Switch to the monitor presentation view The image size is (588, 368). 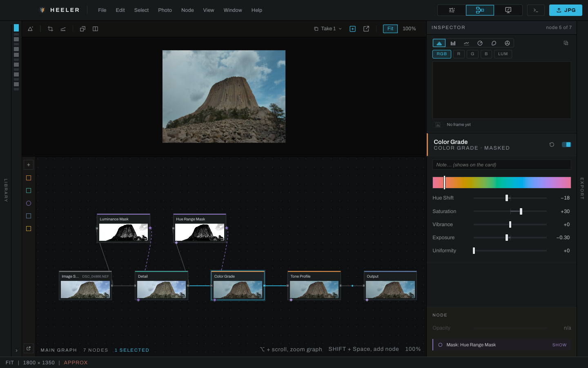coord(508,10)
